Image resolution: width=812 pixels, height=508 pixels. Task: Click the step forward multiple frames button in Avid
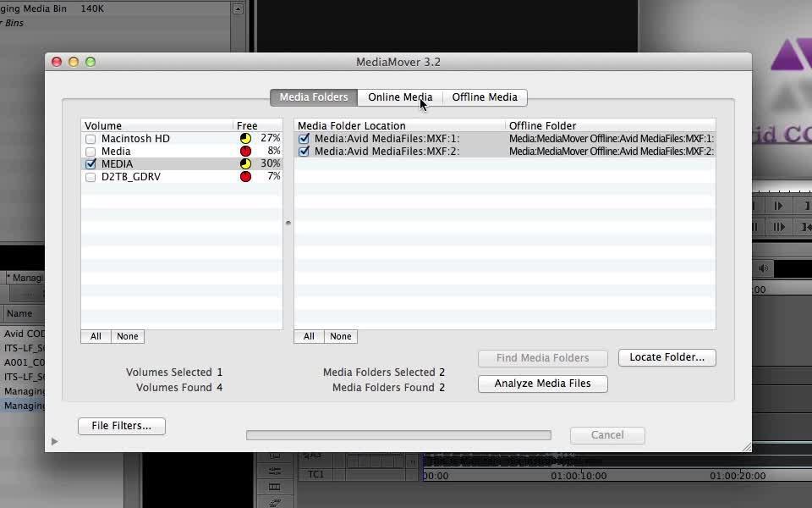tap(778, 227)
